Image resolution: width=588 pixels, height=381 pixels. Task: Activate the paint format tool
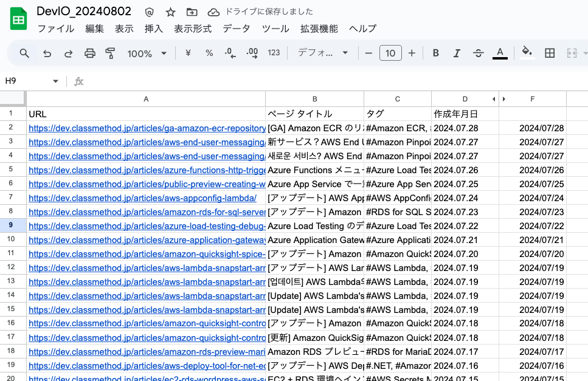110,53
